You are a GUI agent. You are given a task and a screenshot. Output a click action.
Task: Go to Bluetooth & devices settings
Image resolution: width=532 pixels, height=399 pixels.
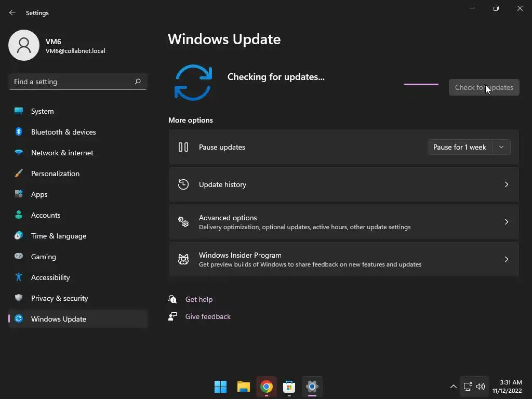(78, 132)
